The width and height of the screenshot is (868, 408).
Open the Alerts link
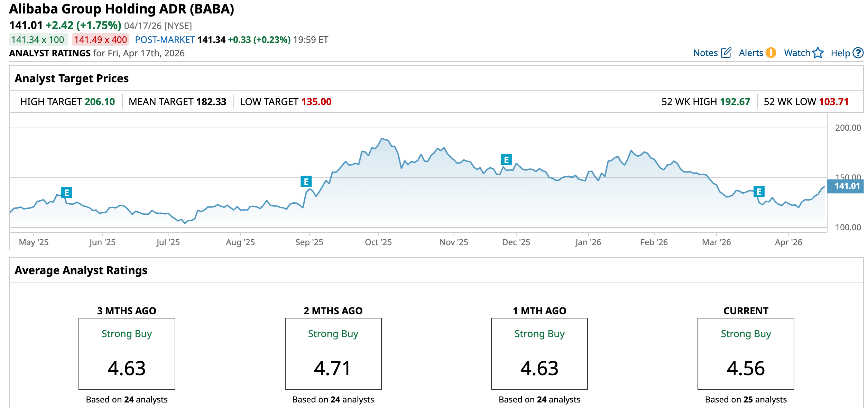(x=751, y=53)
